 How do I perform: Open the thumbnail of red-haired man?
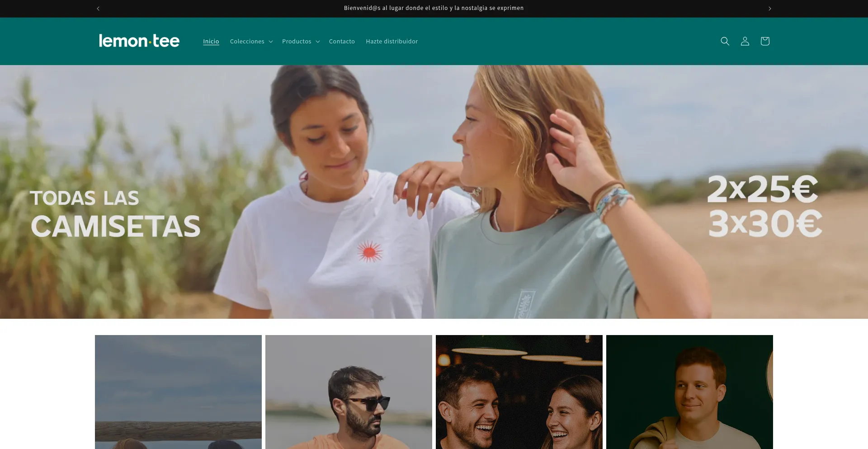point(689,392)
